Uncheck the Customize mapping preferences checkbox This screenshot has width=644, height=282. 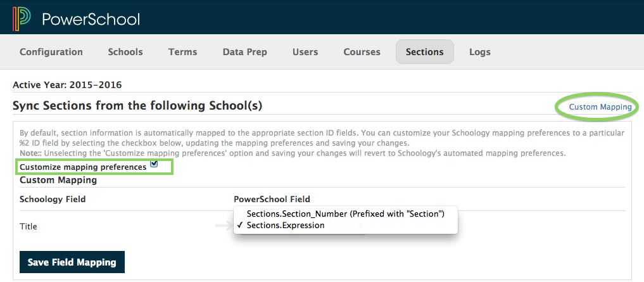pyautogui.click(x=154, y=166)
